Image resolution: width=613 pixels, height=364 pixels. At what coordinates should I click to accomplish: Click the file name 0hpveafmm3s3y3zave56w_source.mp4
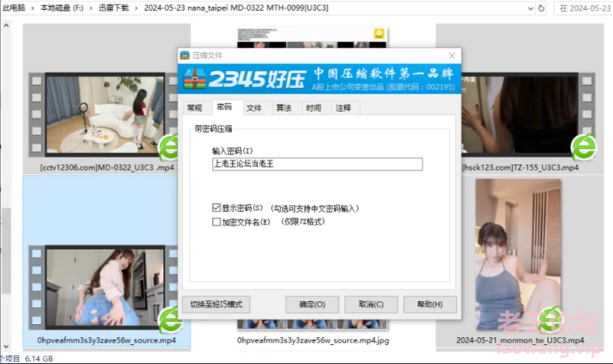pos(107,340)
